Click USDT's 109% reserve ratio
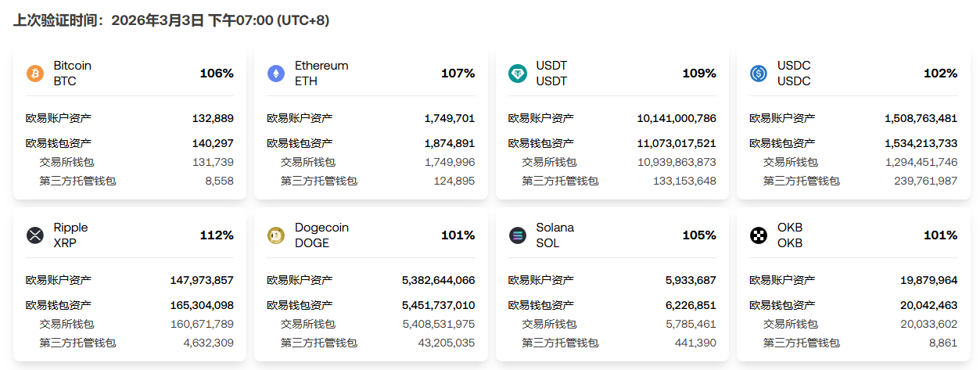980x370 pixels. [x=699, y=74]
